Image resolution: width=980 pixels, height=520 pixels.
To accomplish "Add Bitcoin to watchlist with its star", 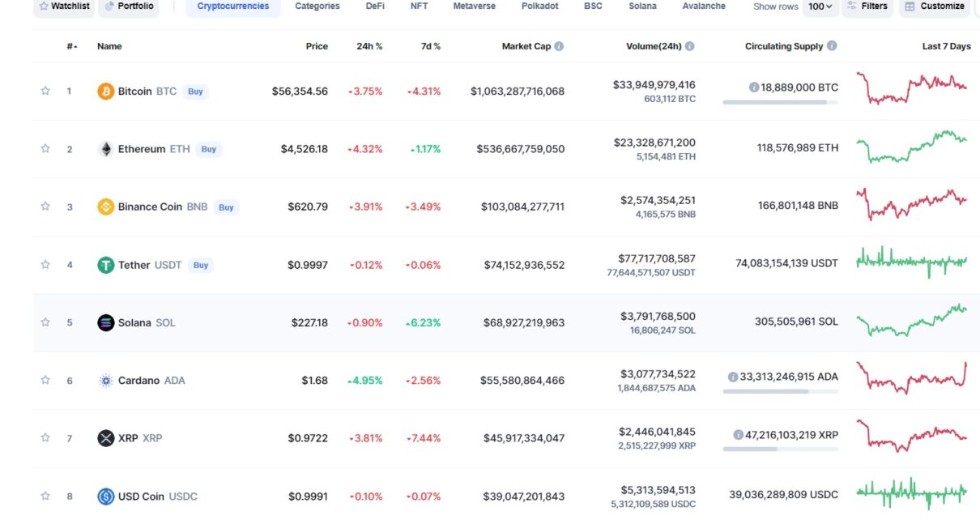I will pyautogui.click(x=45, y=92).
